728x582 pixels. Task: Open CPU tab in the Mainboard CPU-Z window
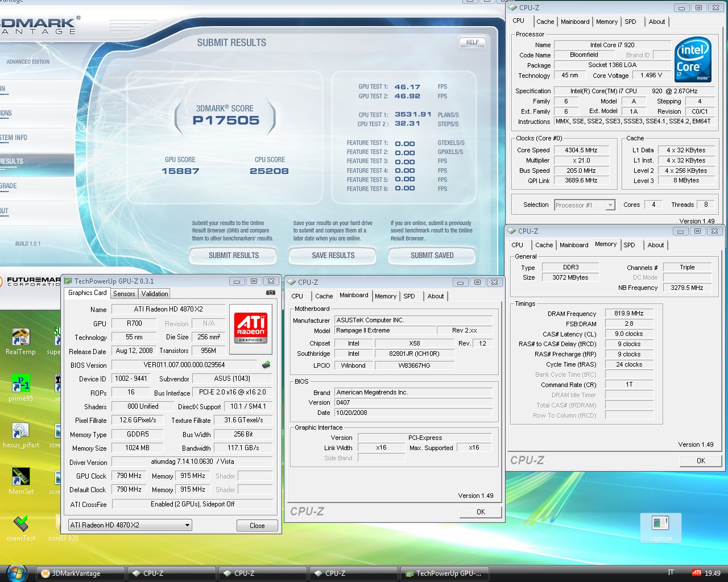tap(297, 296)
